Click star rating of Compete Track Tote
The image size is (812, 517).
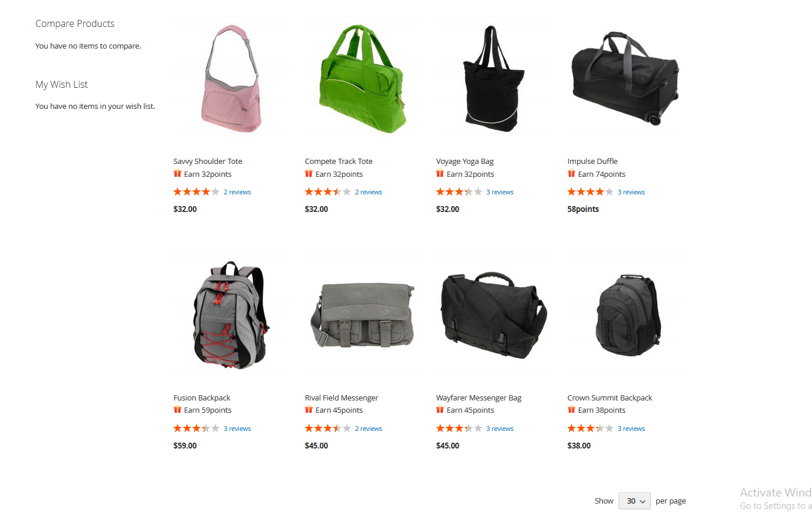[328, 192]
